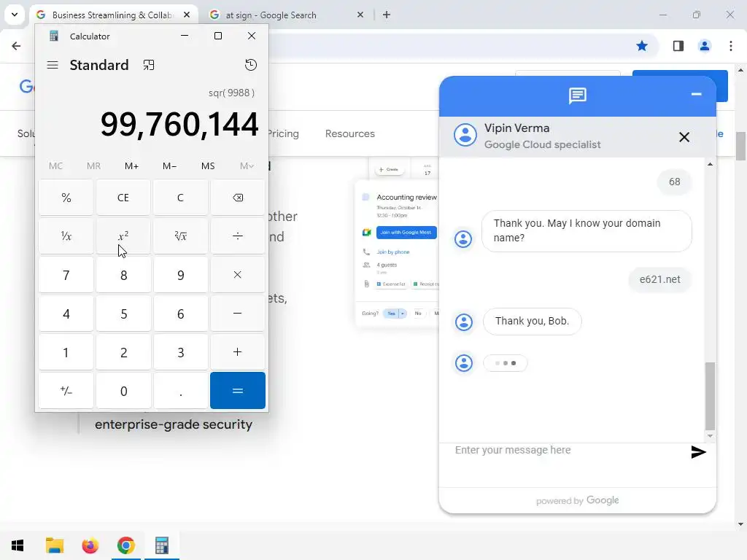Click the divide operator key
Image resolution: width=747 pixels, height=560 pixels.
[238, 236]
